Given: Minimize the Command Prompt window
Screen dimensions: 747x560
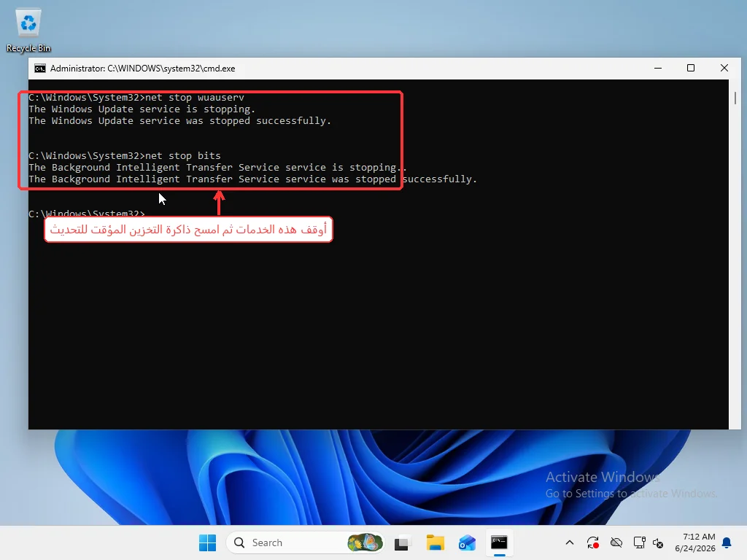Looking at the screenshot, I should tap(658, 68).
